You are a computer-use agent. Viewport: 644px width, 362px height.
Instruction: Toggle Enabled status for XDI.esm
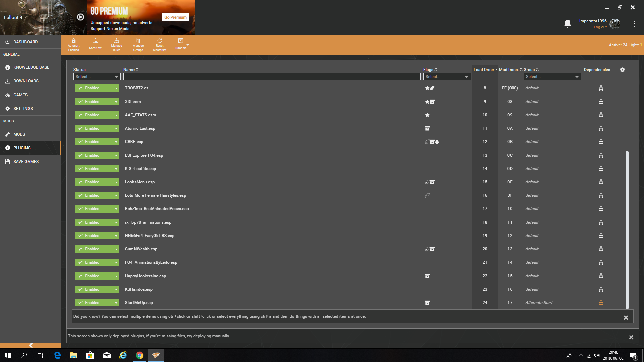pos(94,102)
